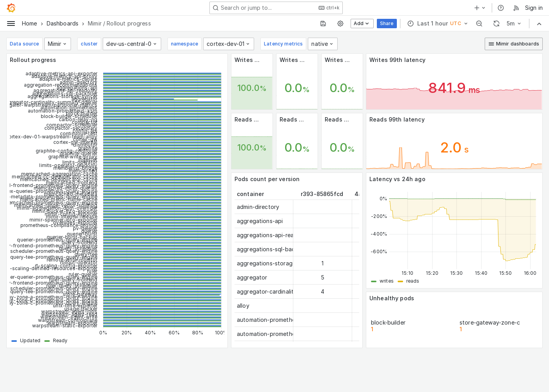Click the alloy table cell
This screenshot has height=392, width=549.
pos(264,306)
